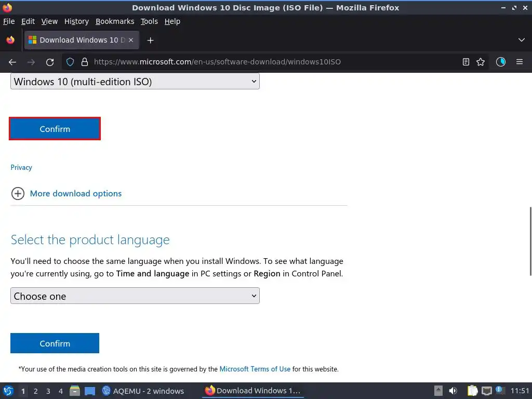Click the Firefox back arrow button

[12, 62]
